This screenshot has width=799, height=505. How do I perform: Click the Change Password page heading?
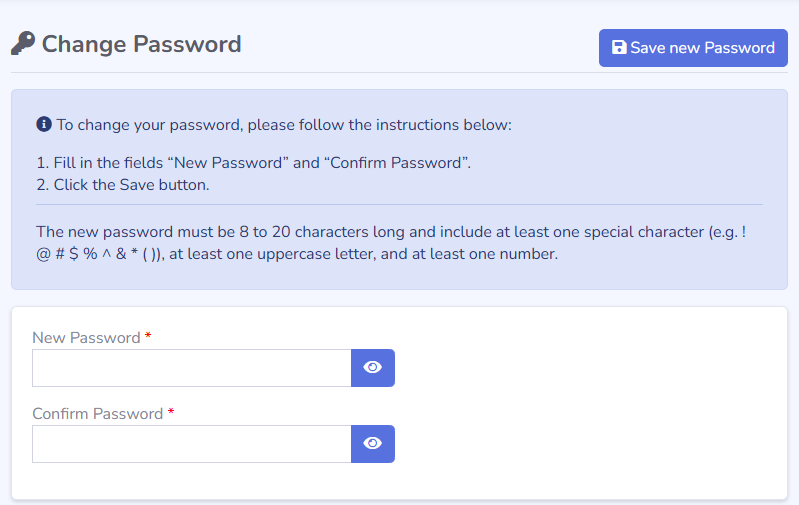141,44
